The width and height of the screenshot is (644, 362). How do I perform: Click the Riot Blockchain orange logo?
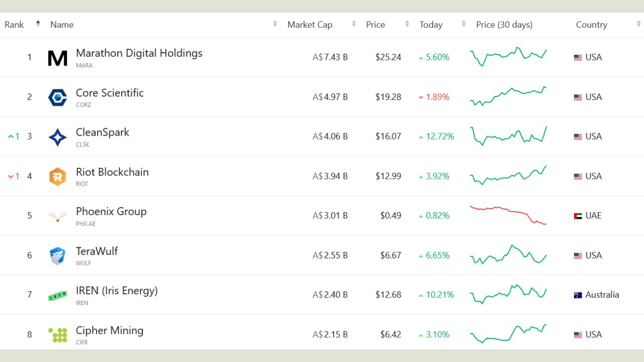click(x=57, y=176)
